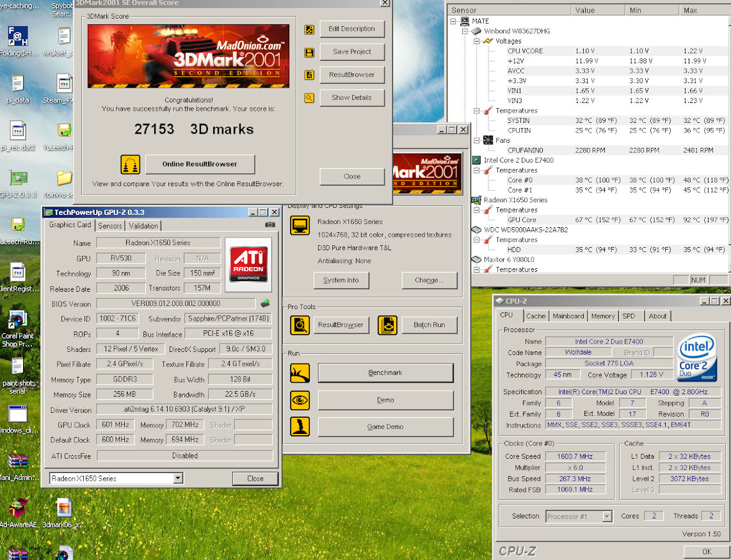The image size is (731, 560).
Task: Click the ResultBrowser icon beside its button
Action: point(309,75)
